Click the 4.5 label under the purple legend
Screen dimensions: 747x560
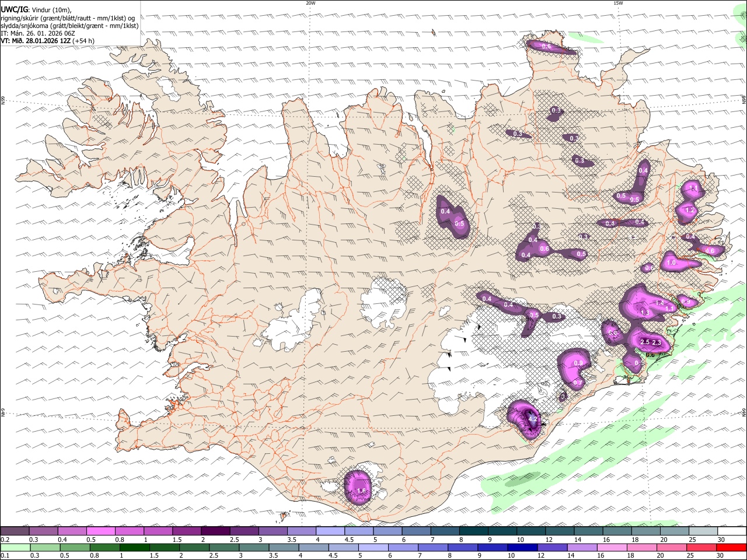(x=350, y=540)
